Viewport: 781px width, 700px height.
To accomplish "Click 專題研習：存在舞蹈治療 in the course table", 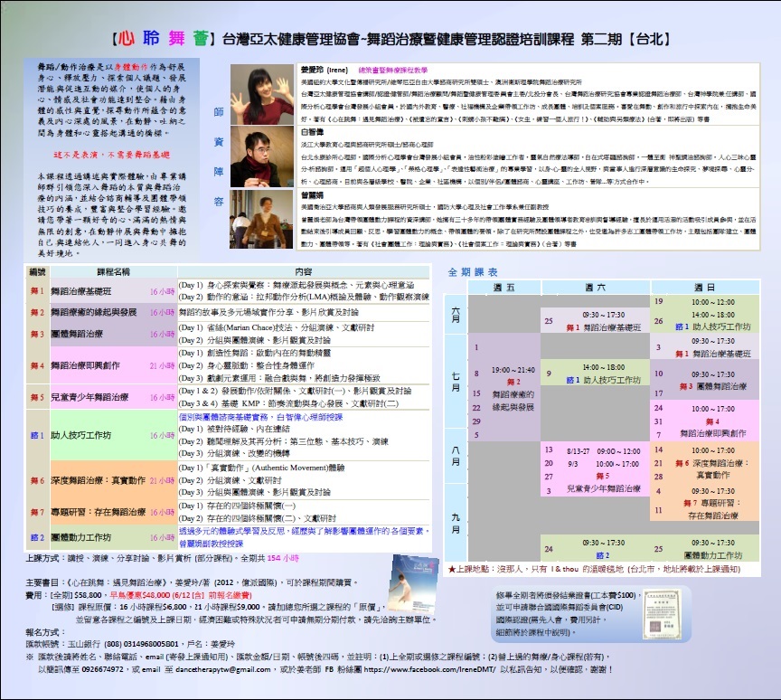I will click(x=99, y=512).
